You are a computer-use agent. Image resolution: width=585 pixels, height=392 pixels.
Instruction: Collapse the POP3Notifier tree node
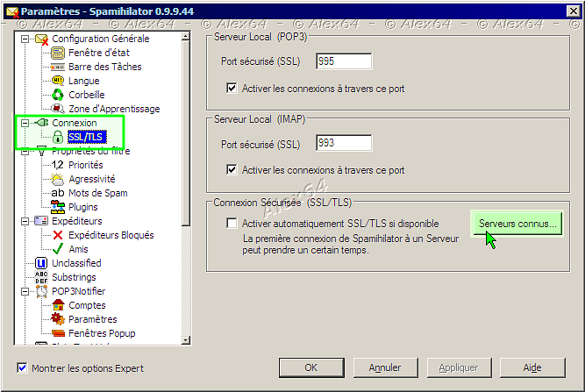25,291
